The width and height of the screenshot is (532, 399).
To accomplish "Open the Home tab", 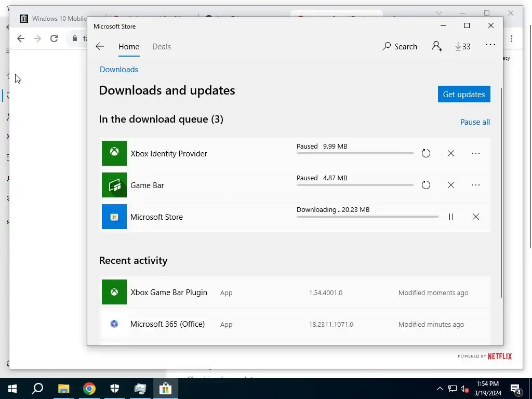I will point(129,47).
